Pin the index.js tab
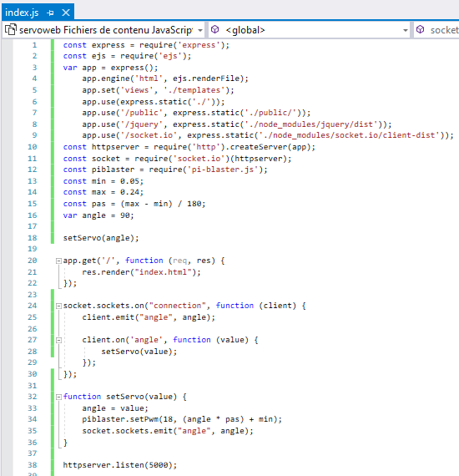459x476 pixels. pyautogui.click(x=50, y=13)
